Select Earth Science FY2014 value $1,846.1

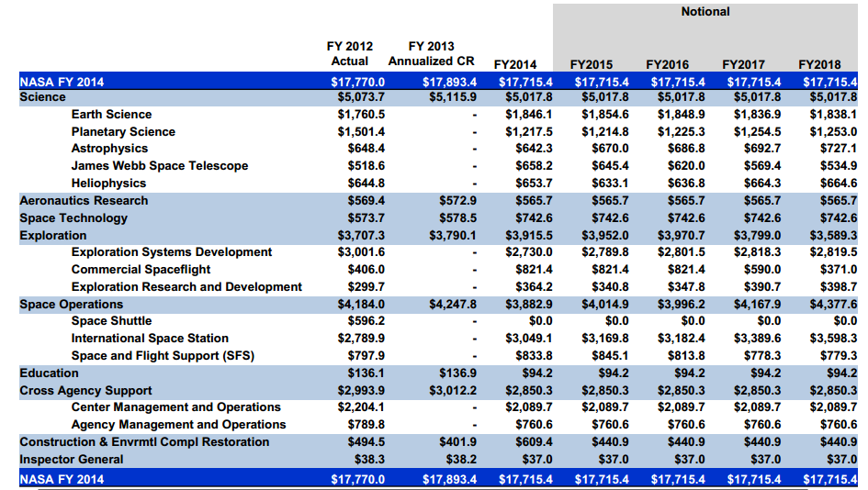(x=529, y=115)
